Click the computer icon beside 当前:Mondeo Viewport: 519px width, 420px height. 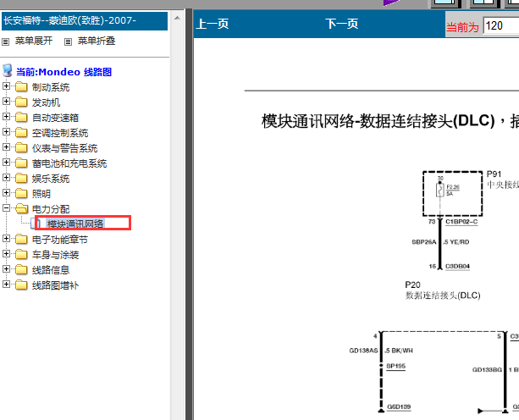tap(8, 71)
